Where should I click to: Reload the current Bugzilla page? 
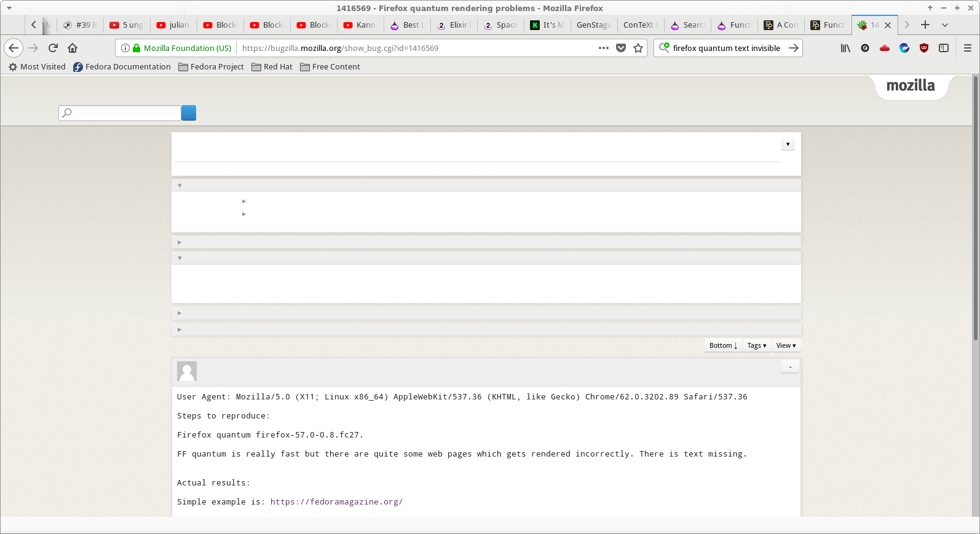tap(53, 48)
